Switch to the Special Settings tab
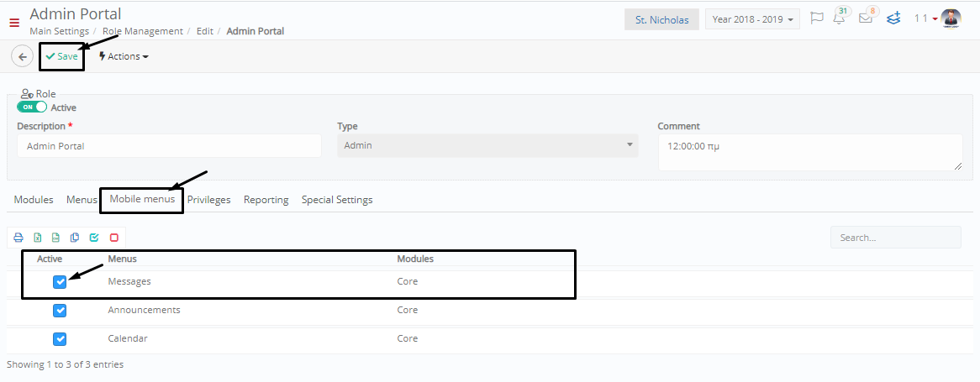Screen dimensions: 980x382 [x=337, y=200]
